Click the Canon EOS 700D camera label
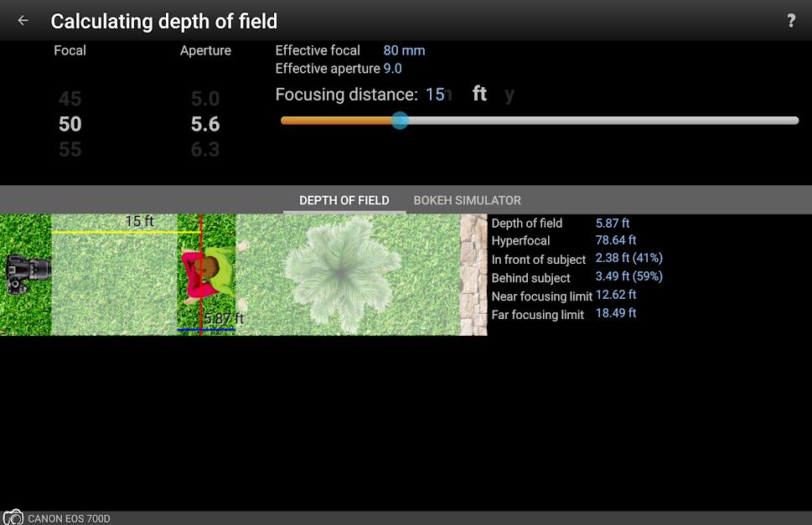Screen dimensions: 812x525 click(x=69, y=518)
